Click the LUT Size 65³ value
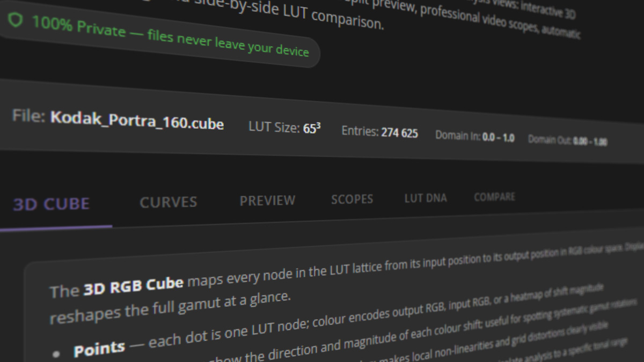The height and width of the screenshot is (362, 644). (311, 129)
